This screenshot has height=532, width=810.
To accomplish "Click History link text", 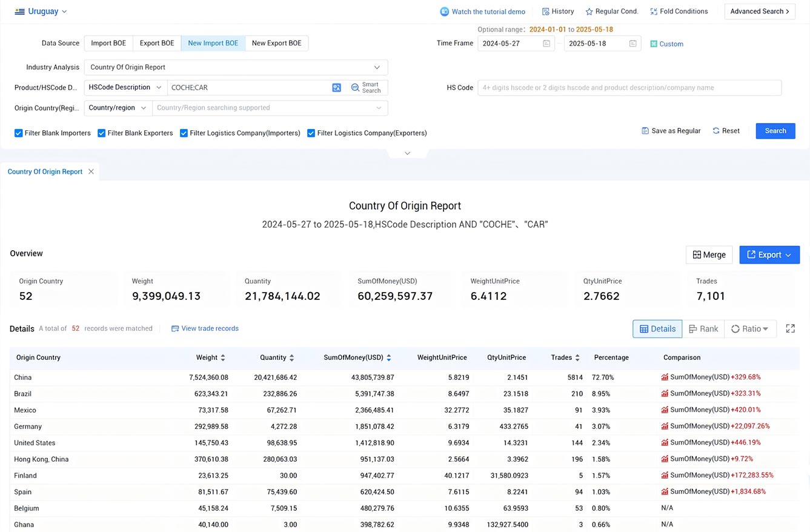I will (563, 12).
